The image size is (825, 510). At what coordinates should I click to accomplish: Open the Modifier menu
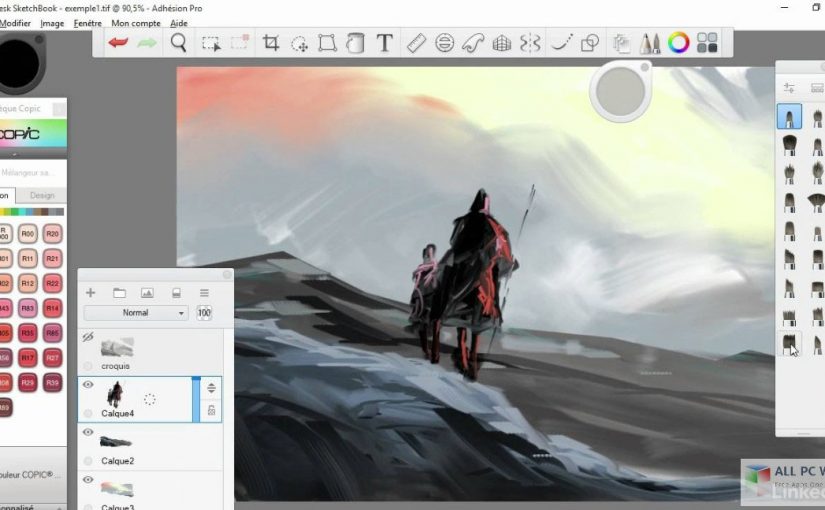(15, 23)
